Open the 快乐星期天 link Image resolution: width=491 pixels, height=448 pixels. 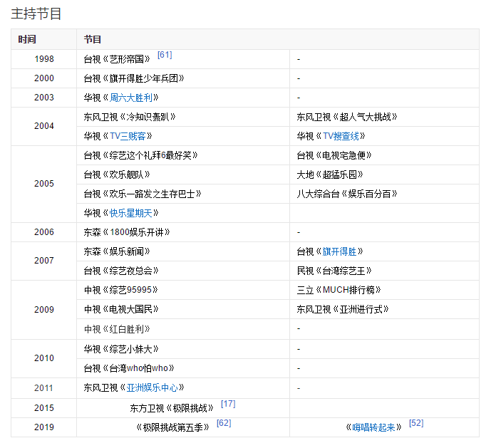(131, 213)
